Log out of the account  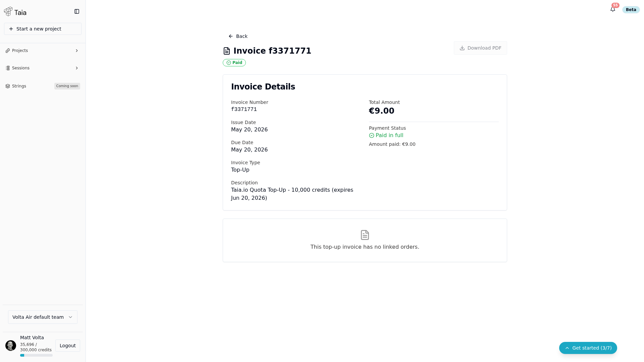click(68, 346)
